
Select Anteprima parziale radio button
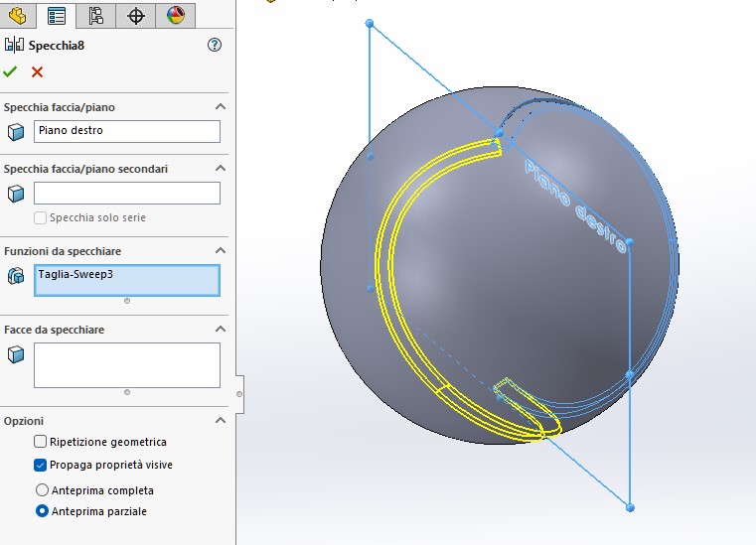[42, 511]
